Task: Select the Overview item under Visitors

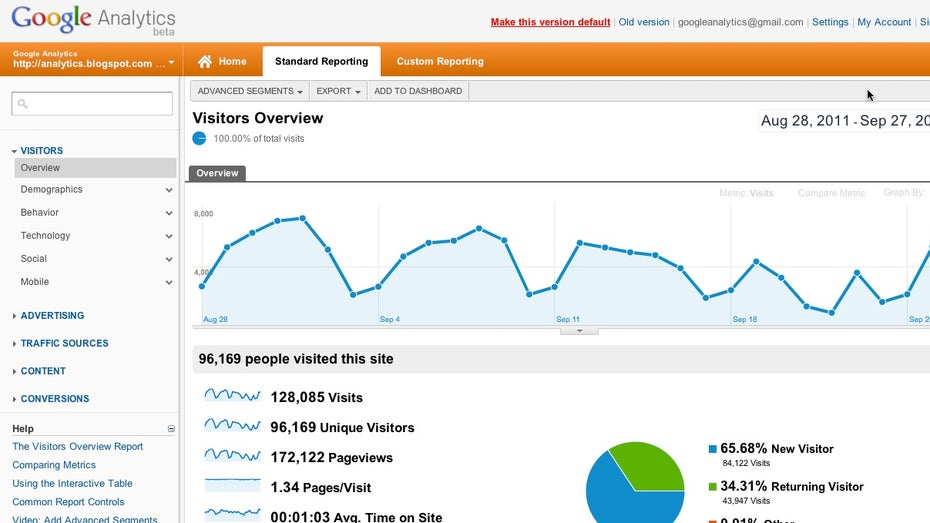Action: [95, 168]
